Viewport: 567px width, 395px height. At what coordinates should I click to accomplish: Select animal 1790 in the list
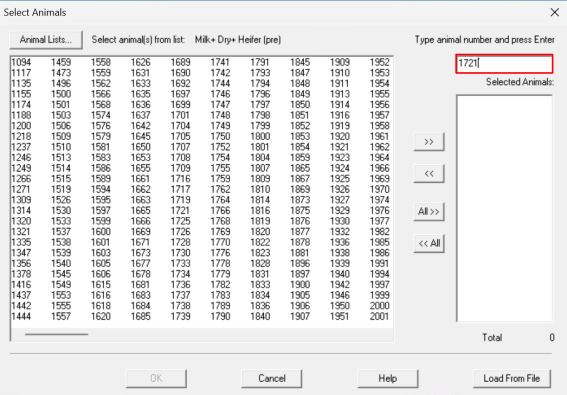click(220, 317)
